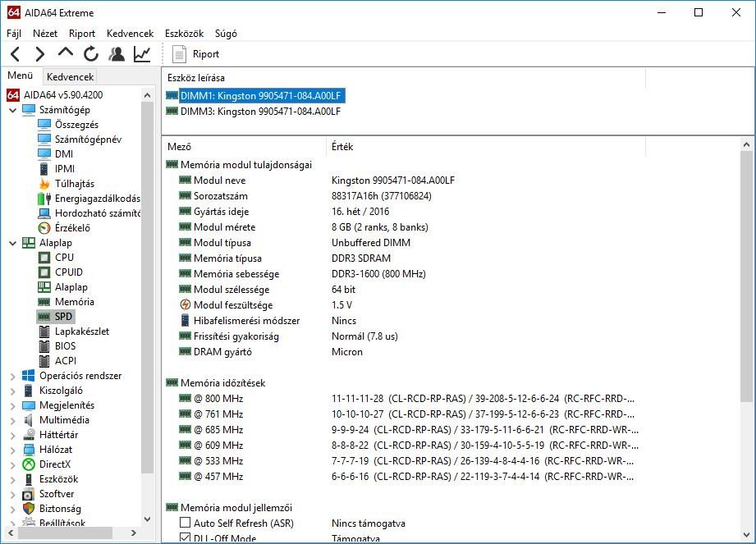Open the Súgó menu
This screenshot has width=756, height=544.
[226, 34]
